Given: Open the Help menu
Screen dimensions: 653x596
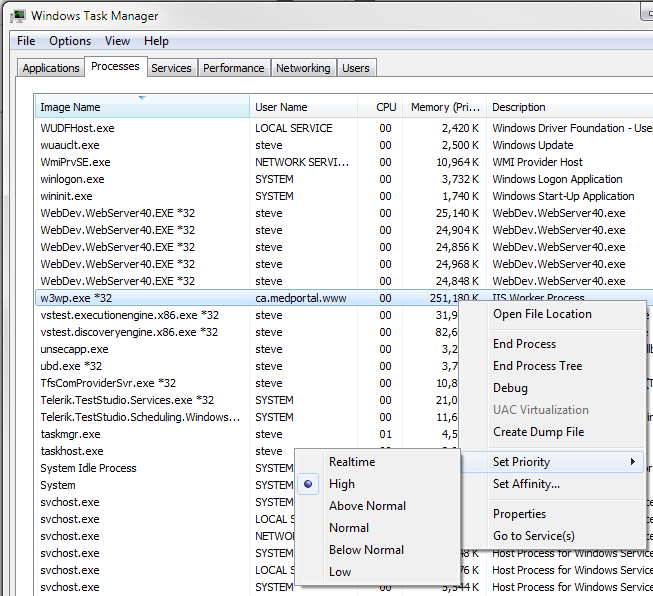Looking at the screenshot, I should [x=156, y=41].
